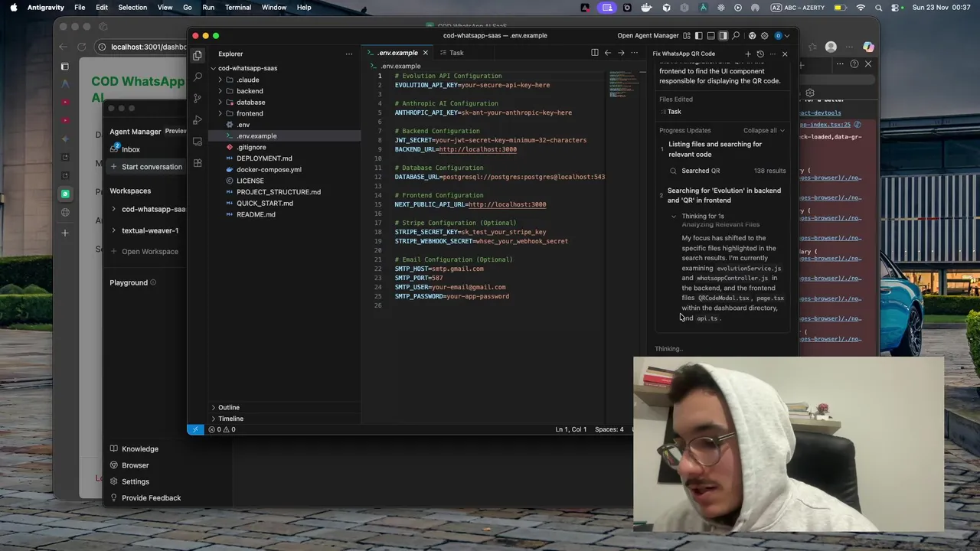Collapse the Thinking for 1s section
Viewport: 980px width, 551px height.
click(x=702, y=216)
